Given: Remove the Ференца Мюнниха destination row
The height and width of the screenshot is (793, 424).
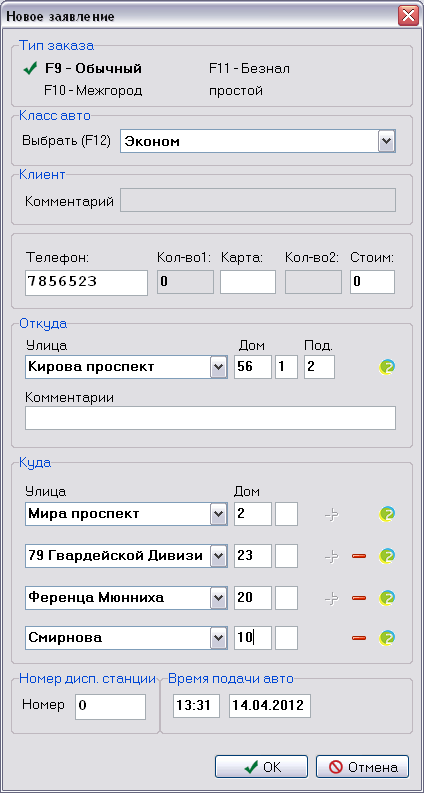Looking at the screenshot, I should [x=359, y=598].
